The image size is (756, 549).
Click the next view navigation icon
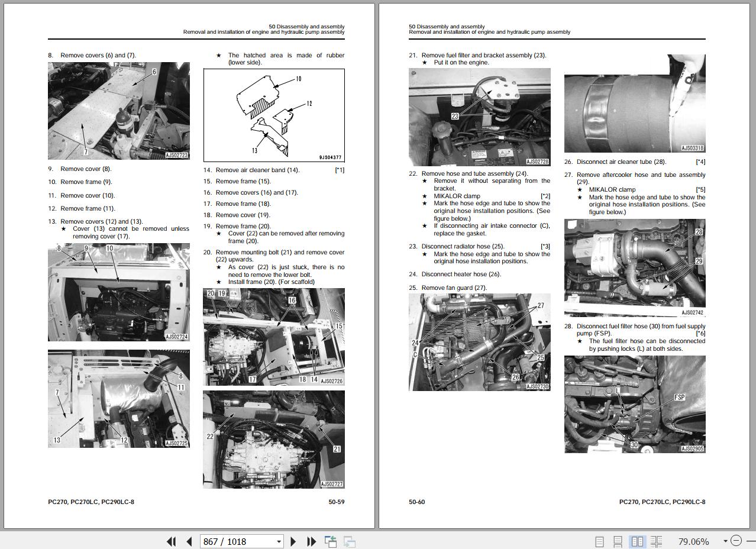click(349, 541)
